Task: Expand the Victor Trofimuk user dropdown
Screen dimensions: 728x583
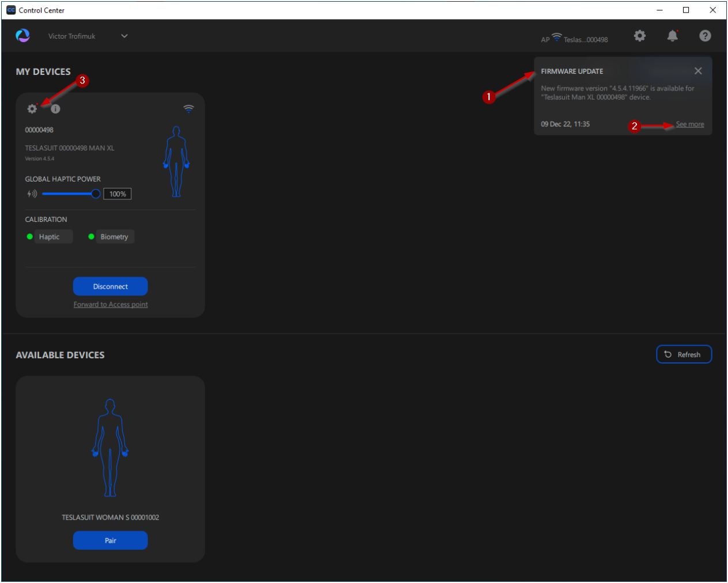Action: [x=124, y=36]
